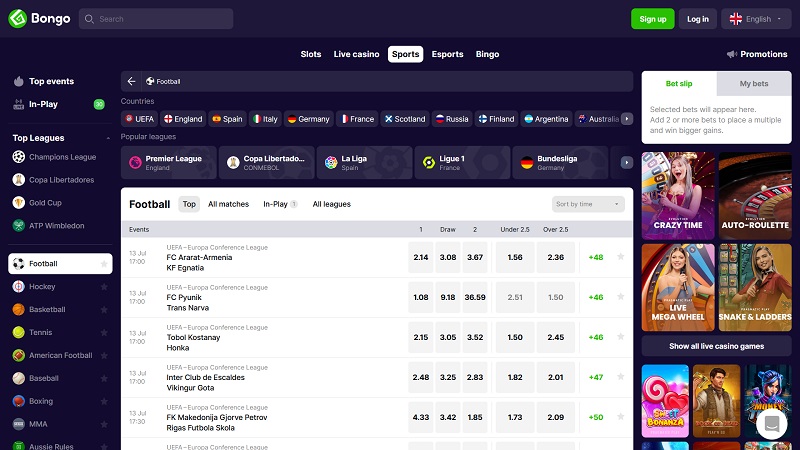Screen dimensions: 800x450
Task: Click the ATP Wimbledon rackets icon
Action: pos(19,226)
